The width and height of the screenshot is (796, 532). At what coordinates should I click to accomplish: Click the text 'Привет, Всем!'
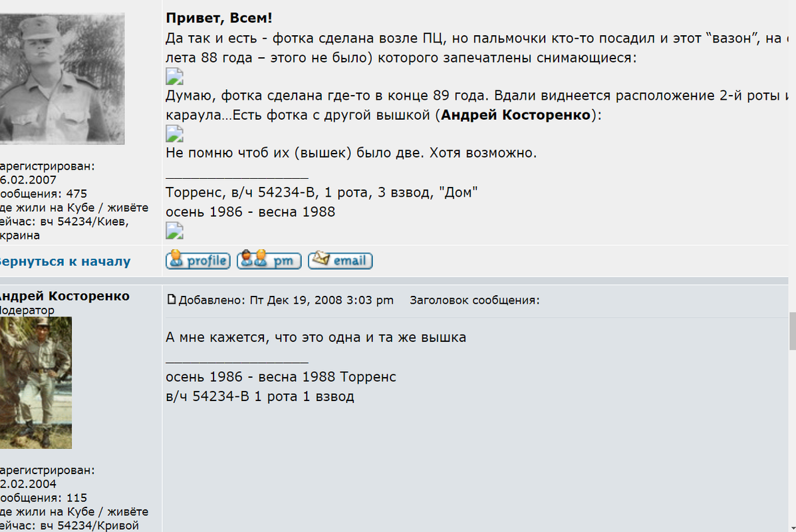click(219, 18)
